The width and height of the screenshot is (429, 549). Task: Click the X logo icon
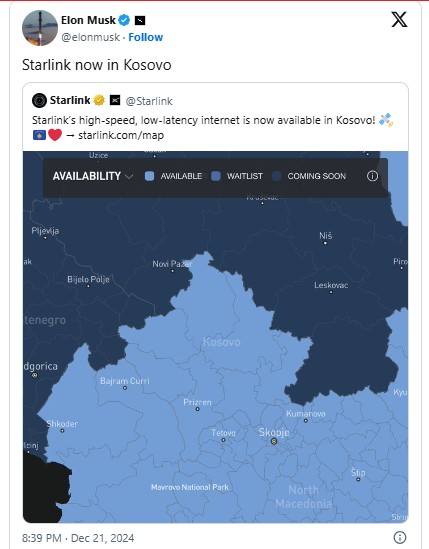coord(399,19)
